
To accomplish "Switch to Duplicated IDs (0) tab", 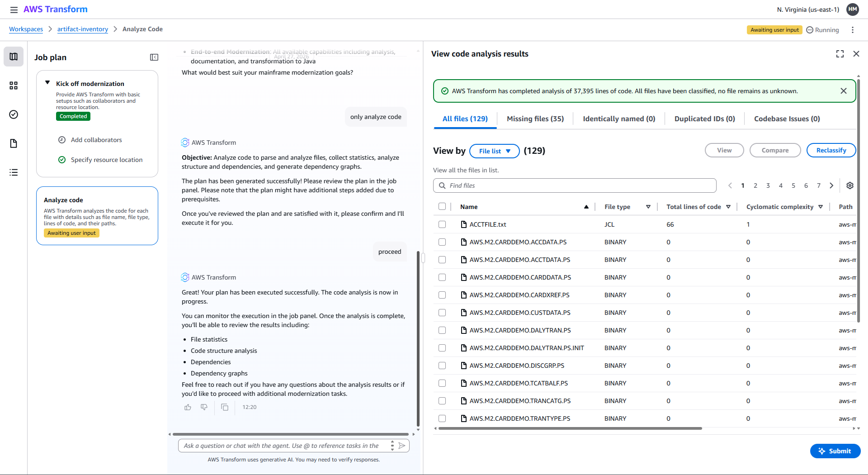I will click(x=705, y=119).
